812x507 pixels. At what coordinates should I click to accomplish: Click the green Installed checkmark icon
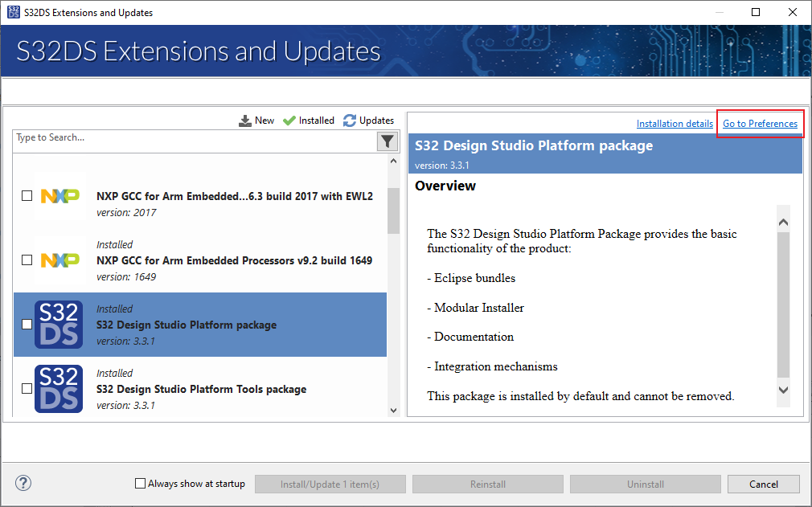(x=289, y=120)
